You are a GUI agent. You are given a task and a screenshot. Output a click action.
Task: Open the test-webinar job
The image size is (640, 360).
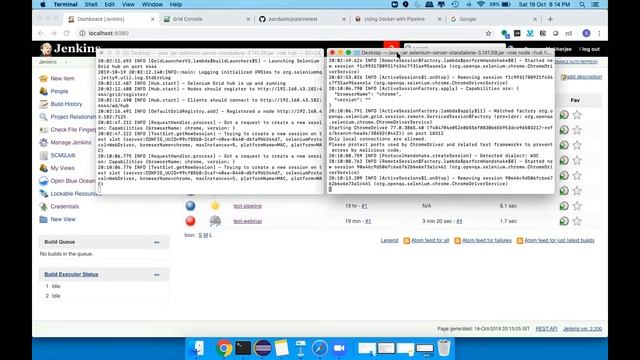pos(247,221)
